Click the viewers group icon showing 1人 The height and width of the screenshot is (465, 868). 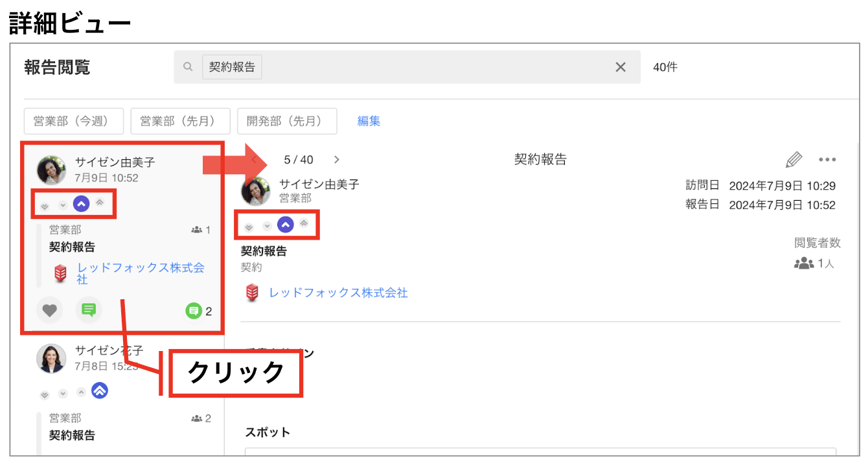click(x=803, y=264)
